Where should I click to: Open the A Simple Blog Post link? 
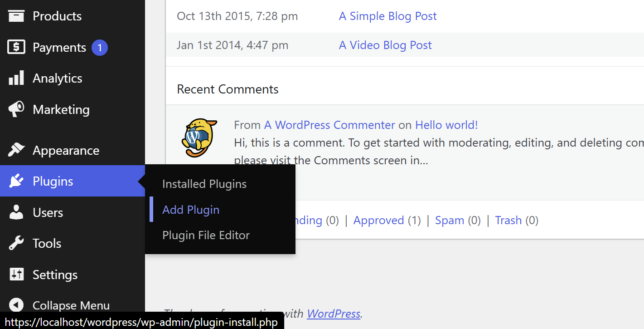[388, 16]
